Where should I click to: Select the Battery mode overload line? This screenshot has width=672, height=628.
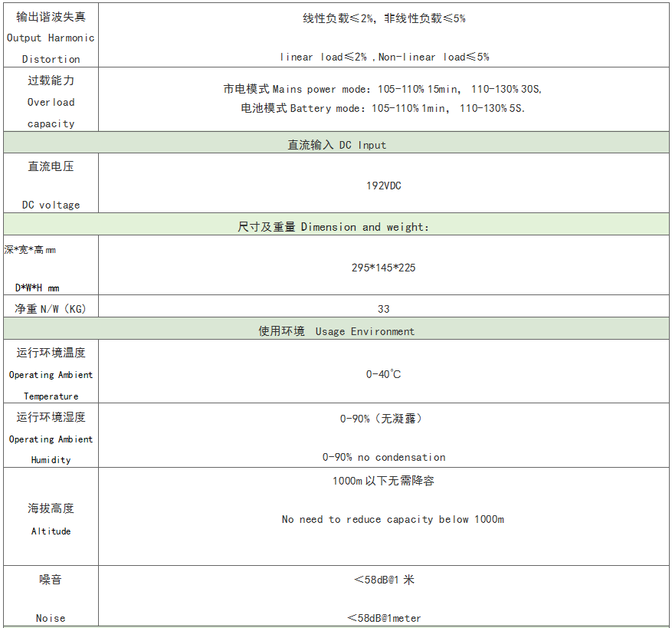point(383,108)
